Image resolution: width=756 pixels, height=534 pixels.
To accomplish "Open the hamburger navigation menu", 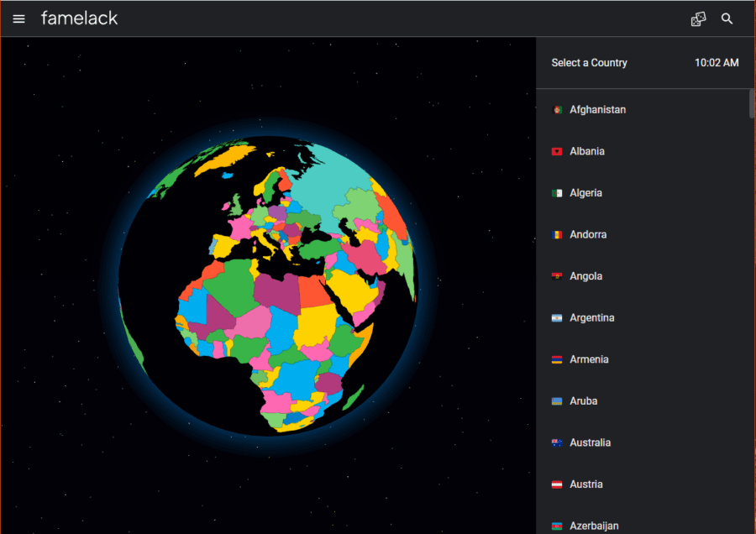I will point(19,18).
